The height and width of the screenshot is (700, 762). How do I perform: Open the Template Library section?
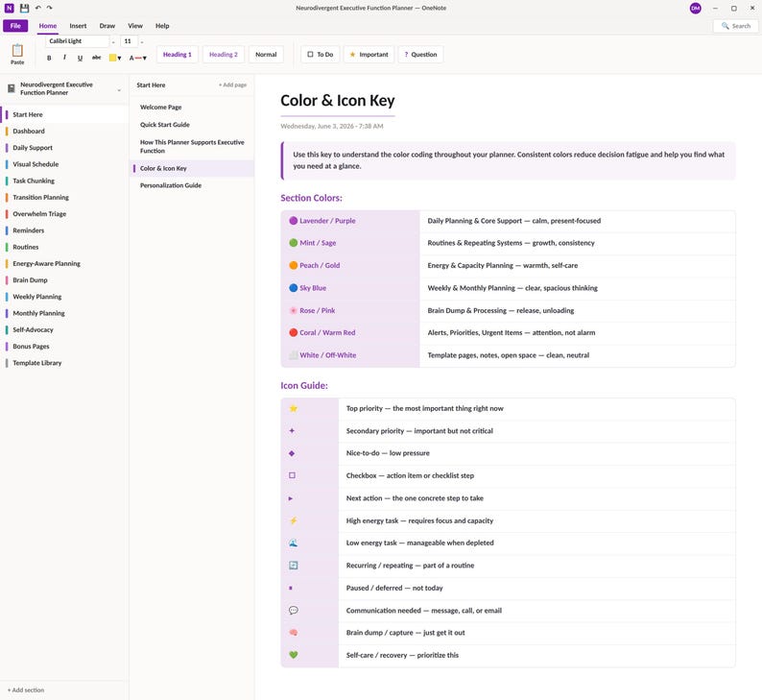tap(64, 363)
